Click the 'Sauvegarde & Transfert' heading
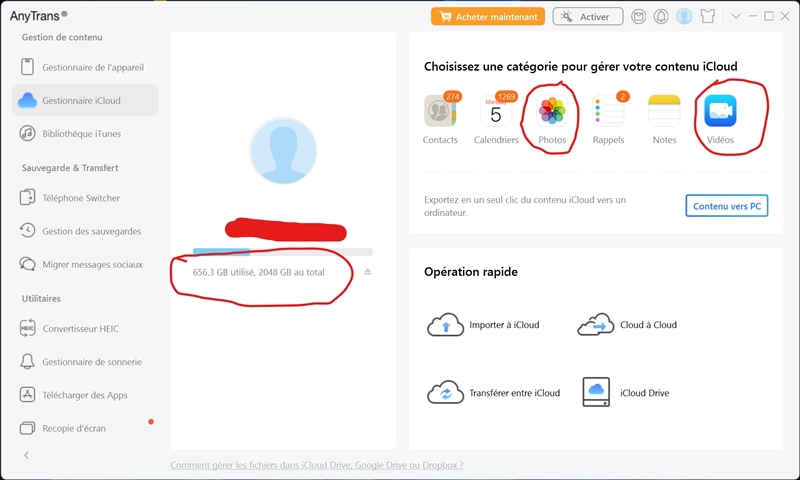Screen dimensions: 800x480 [x=70, y=168]
